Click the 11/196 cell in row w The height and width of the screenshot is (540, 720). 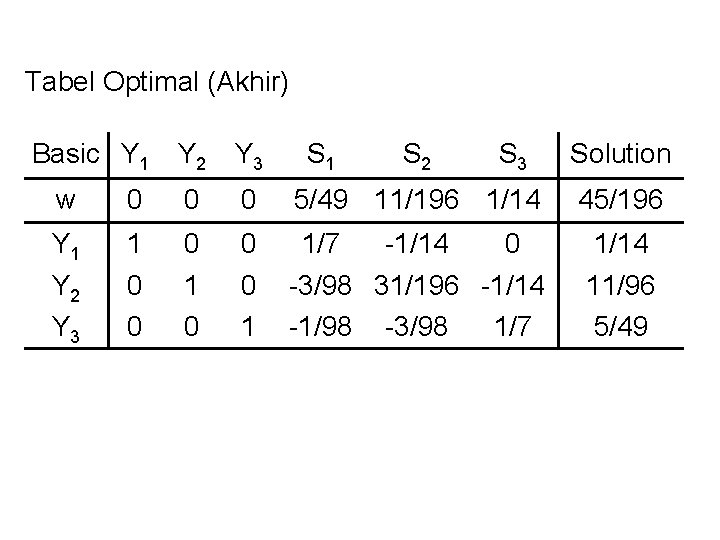click(418, 201)
